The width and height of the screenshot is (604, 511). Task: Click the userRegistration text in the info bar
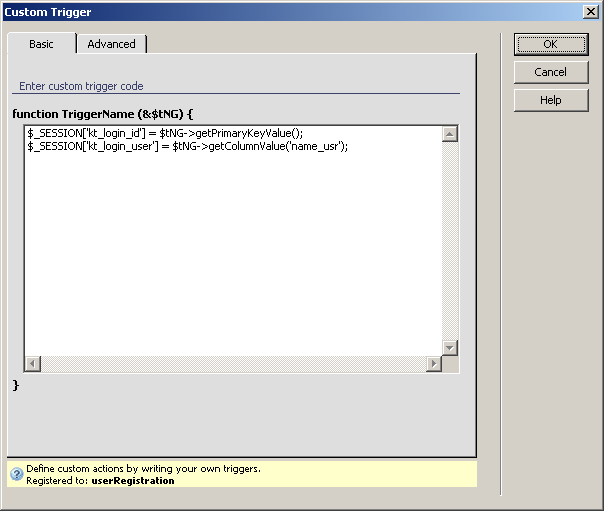pyautogui.click(x=132, y=481)
